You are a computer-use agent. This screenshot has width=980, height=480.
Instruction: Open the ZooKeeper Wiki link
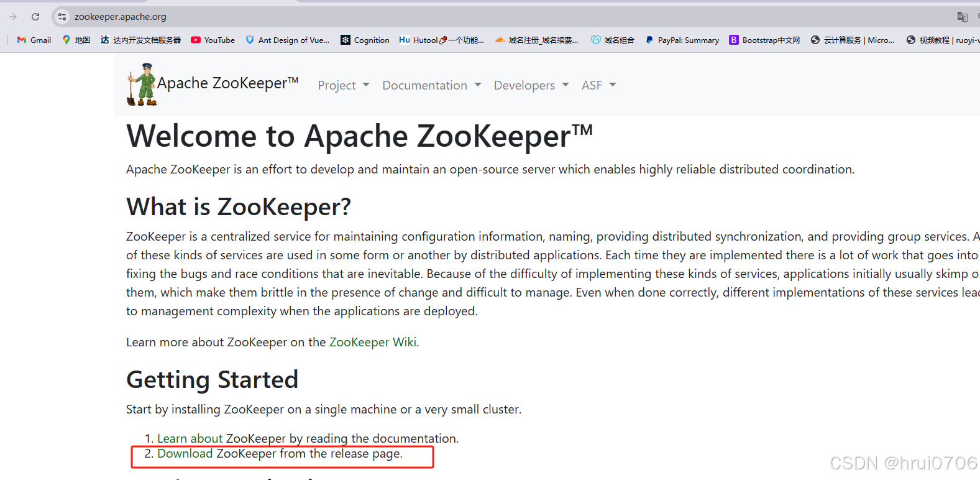(373, 342)
